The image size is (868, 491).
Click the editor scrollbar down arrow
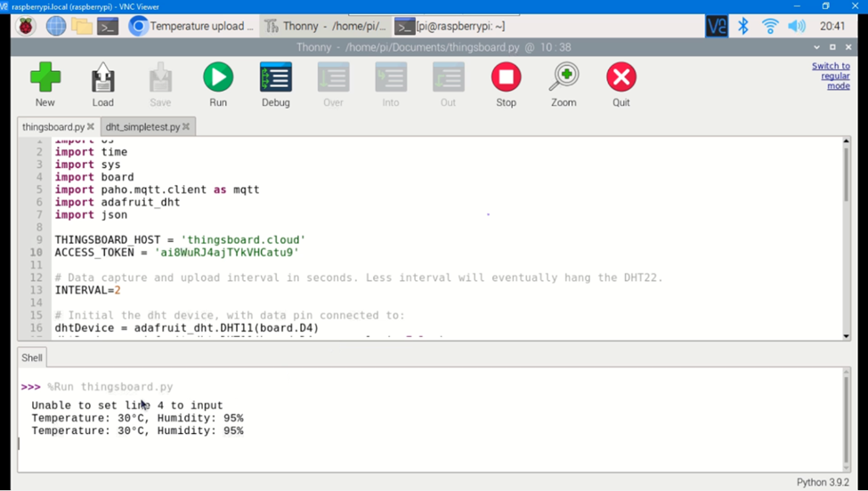[846, 336]
